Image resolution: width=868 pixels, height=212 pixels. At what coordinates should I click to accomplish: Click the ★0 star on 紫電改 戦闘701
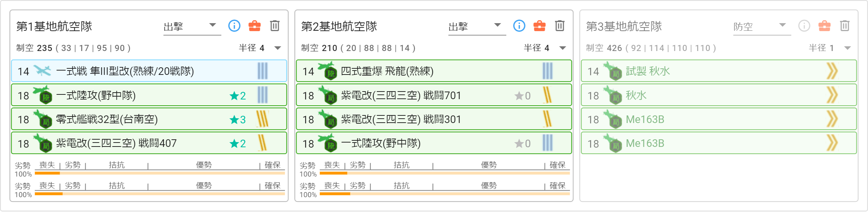click(x=523, y=96)
